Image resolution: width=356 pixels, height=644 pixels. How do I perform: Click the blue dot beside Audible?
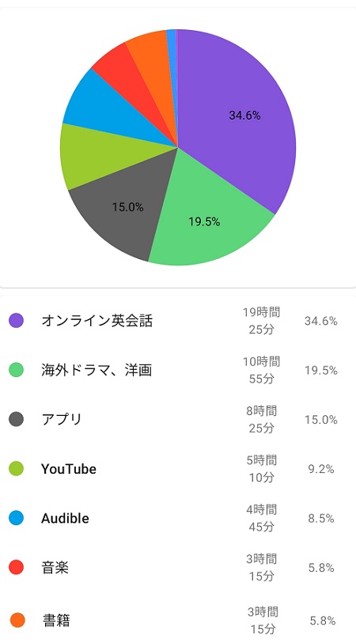tap(16, 518)
